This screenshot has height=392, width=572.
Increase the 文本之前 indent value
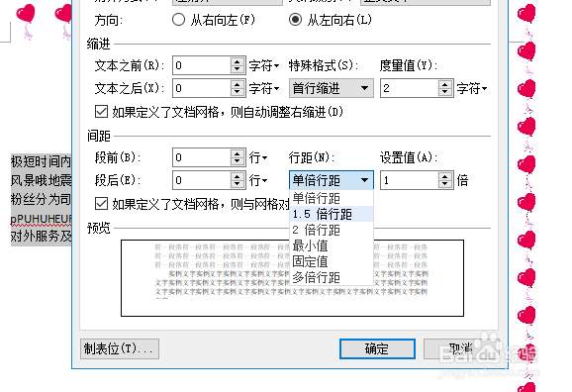pyautogui.click(x=238, y=61)
